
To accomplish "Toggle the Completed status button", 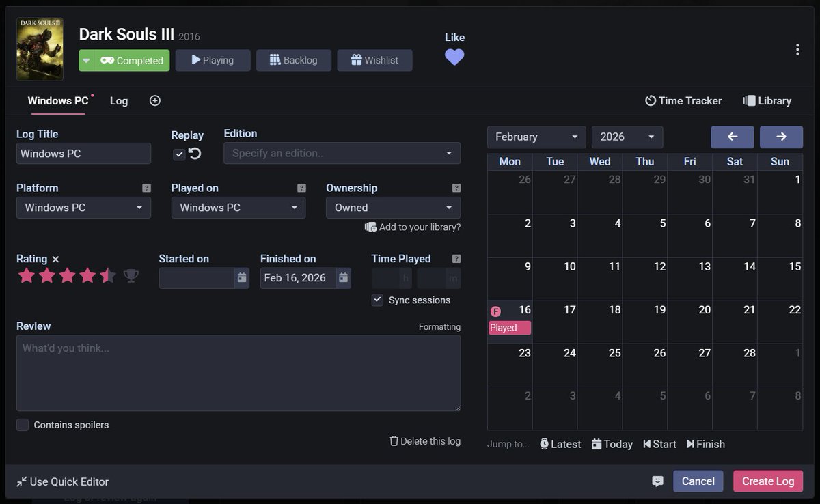I will coord(132,60).
